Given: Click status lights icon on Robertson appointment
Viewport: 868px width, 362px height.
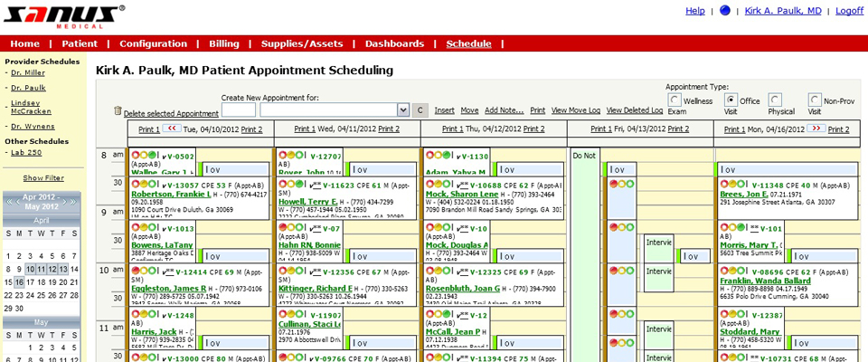Looking at the screenshot, I should (145, 184).
